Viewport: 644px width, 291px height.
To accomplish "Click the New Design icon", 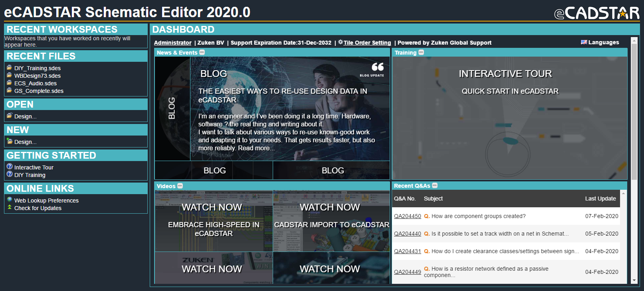I will click(x=10, y=141).
